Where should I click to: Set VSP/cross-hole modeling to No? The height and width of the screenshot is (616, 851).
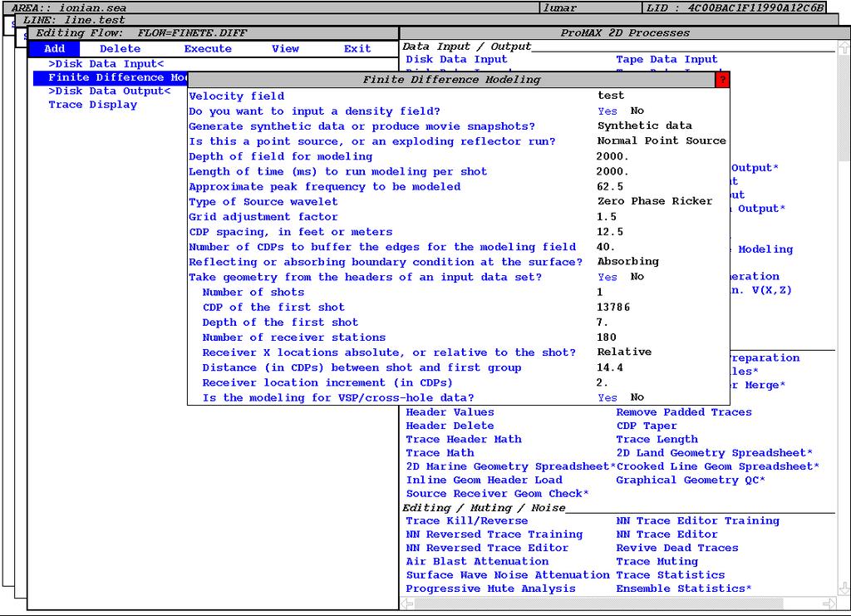pos(637,397)
